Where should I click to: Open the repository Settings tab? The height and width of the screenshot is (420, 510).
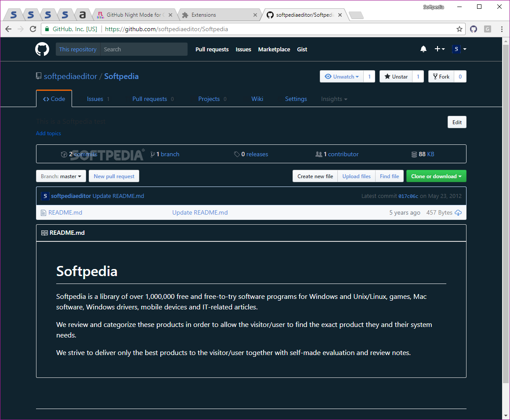296,99
